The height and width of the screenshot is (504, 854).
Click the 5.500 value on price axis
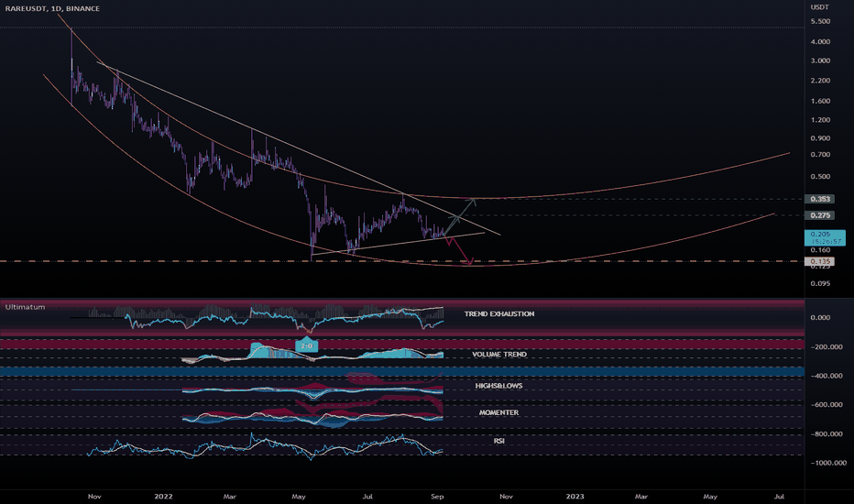tap(820, 21)
